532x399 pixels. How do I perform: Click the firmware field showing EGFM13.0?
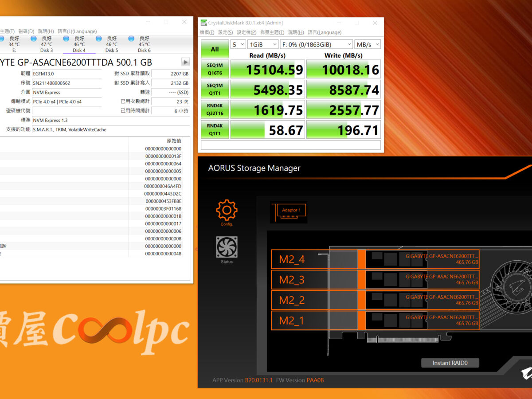pos(66,74)
